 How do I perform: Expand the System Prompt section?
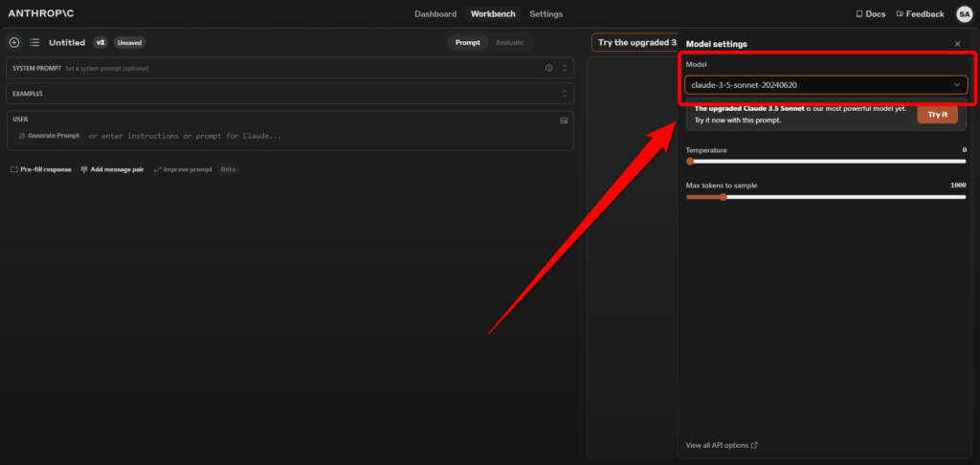pos(565,68)
